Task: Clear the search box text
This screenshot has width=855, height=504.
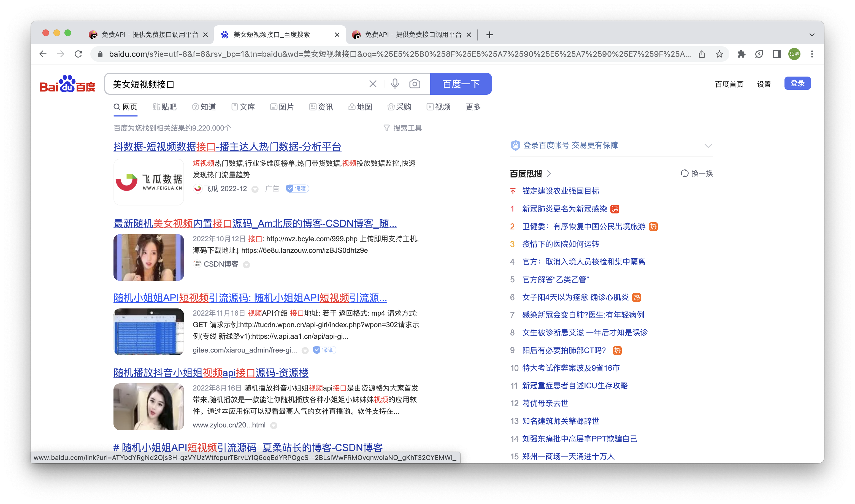Action: [373, 84]
